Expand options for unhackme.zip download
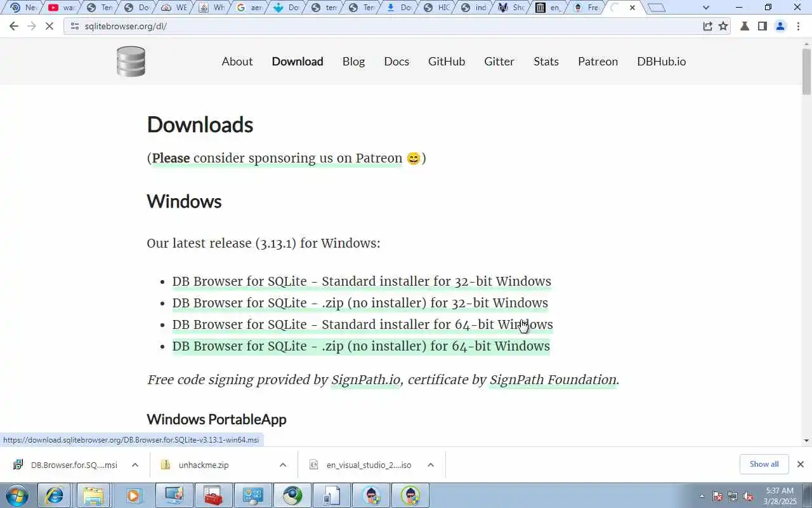 pyautogui.click(x=283, y=465)
